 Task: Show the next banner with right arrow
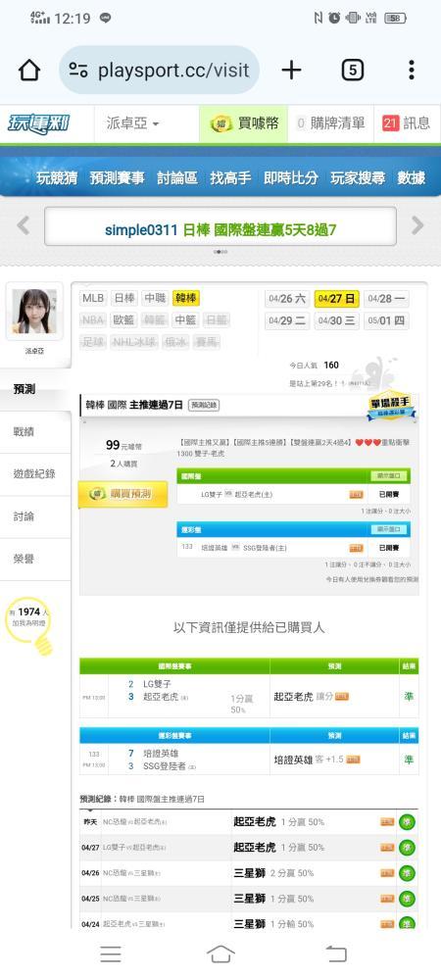click(417, 225)
